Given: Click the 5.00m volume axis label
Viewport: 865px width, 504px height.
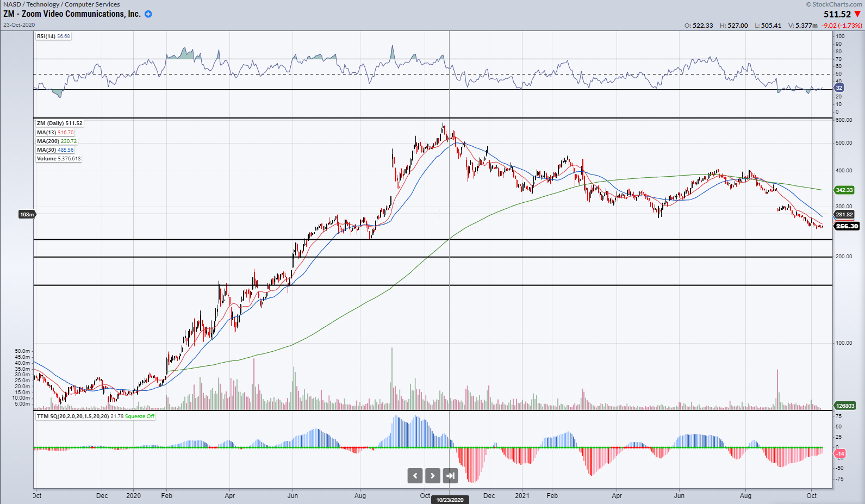Looking at the screenshot, I should coord(22,404).
